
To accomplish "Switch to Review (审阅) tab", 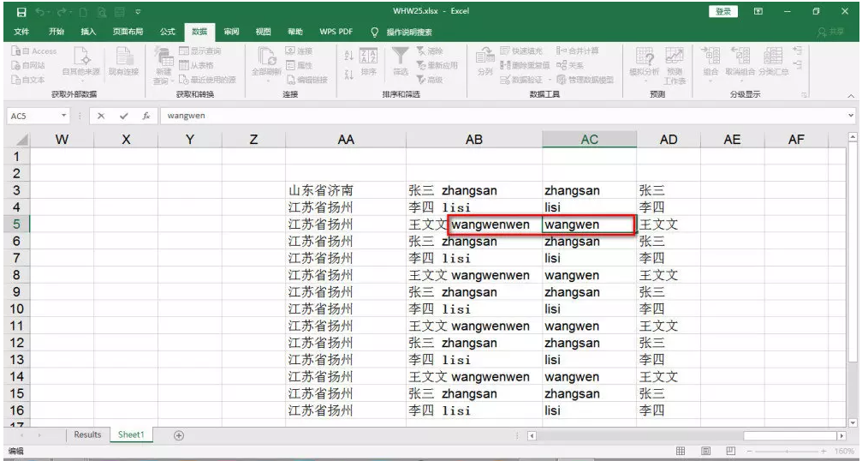I will [x=231, y=32].
